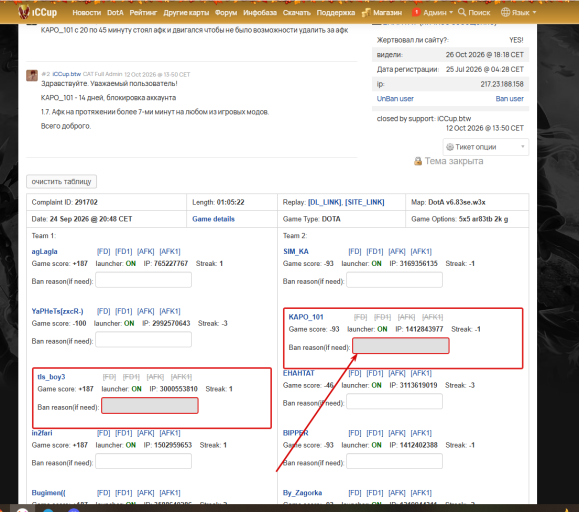Click the lock icon beside Тема закрыта

point(418,161)
